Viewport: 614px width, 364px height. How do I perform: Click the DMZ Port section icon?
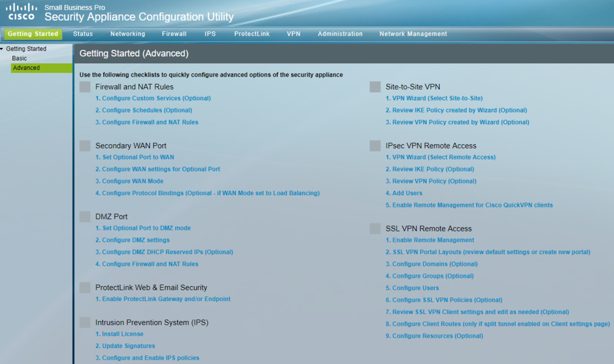click(x=85, y=217)
